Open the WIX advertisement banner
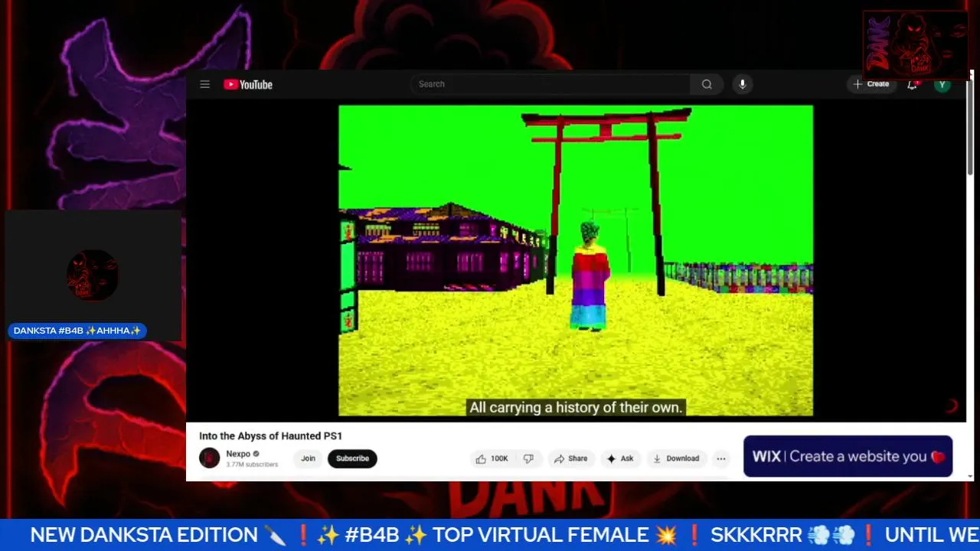 (848, 456)
